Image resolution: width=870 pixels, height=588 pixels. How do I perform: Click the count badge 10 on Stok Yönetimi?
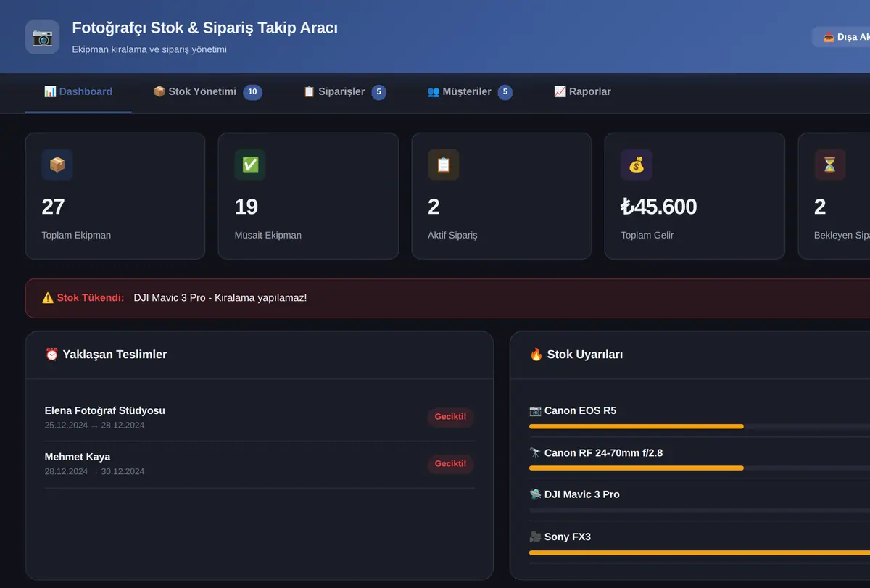tap(252, 92)
